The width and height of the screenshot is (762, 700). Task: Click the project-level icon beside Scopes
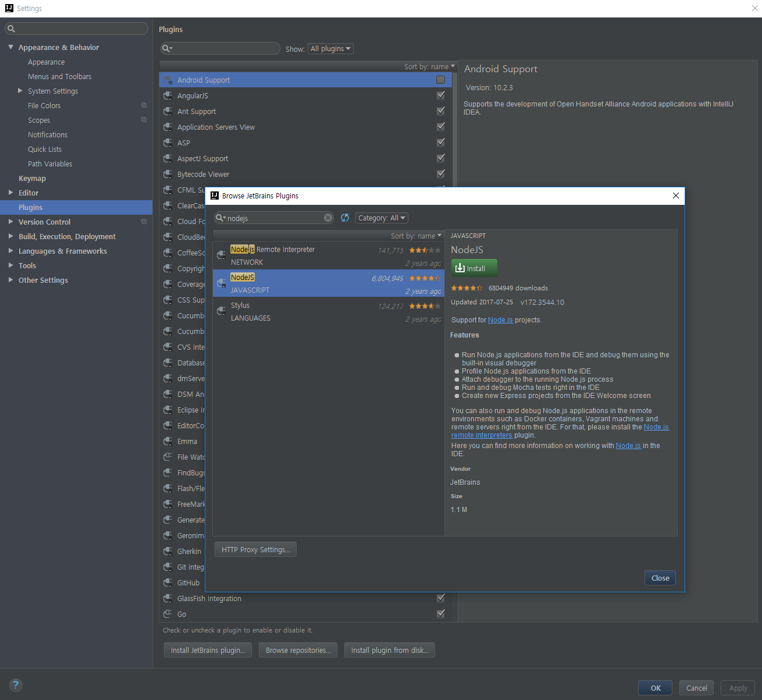point(144,120)
